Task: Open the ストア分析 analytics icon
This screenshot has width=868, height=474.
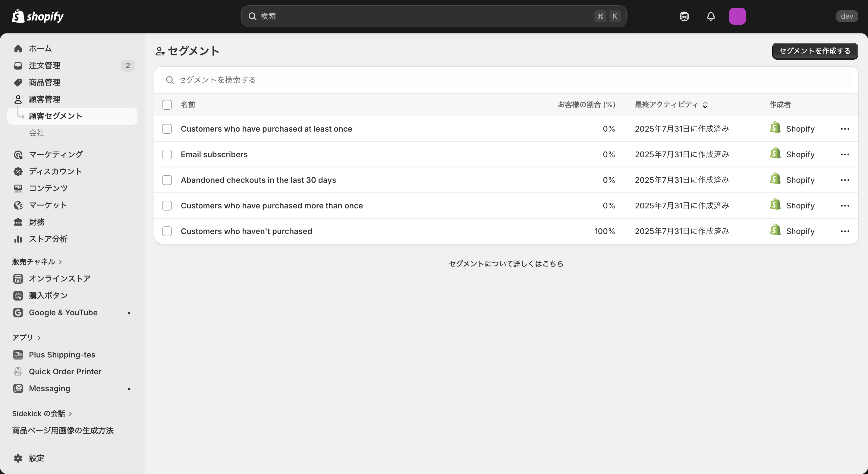Action: coord(18,239)
